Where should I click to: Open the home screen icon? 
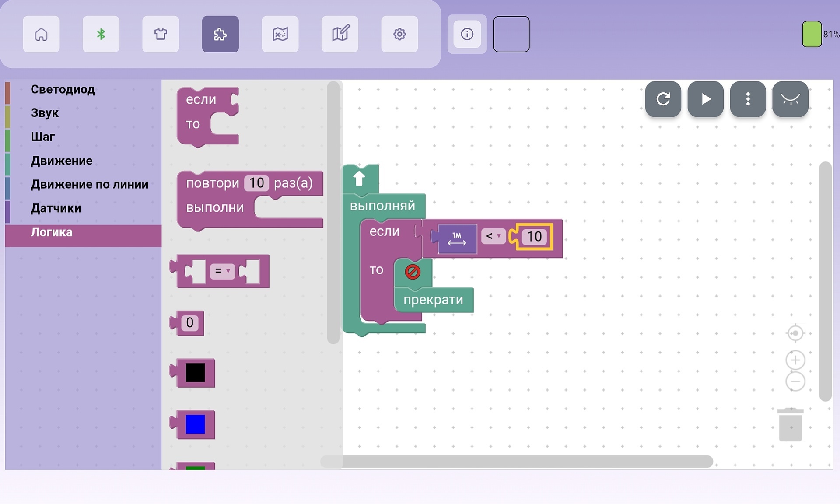[x=41, y=34]
